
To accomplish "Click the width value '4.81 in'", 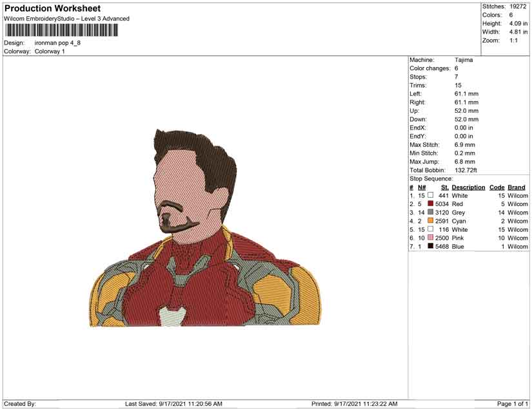I will (518, 32).
